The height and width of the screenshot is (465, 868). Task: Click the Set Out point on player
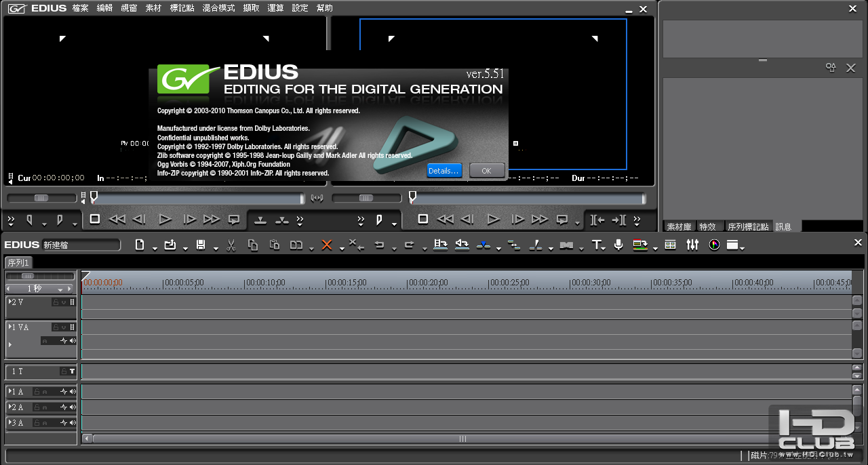click(60, 220)
